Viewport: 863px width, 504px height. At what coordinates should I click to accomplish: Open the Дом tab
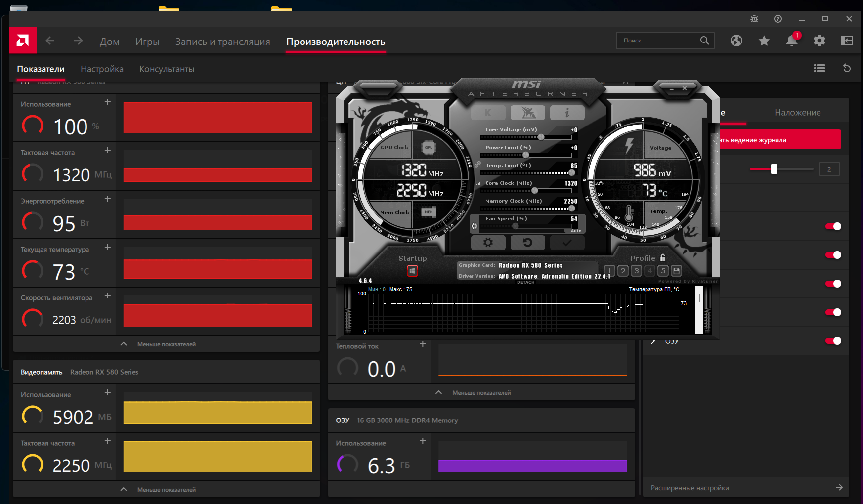(110, 42)
